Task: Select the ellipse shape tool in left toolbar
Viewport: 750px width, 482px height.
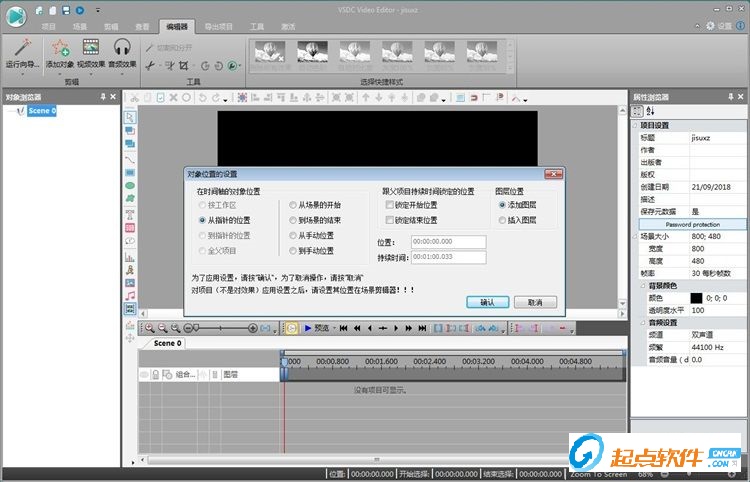Action: (x=130, y=186)
